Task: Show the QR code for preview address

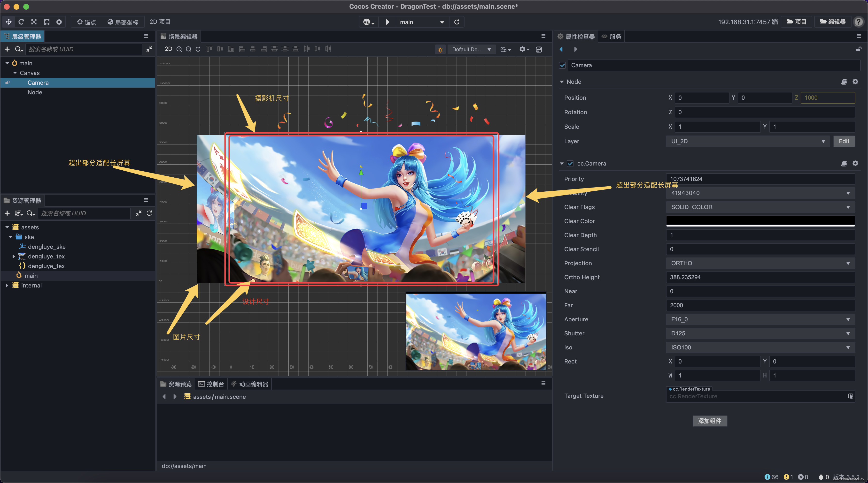Action: (x=775, y=22)
